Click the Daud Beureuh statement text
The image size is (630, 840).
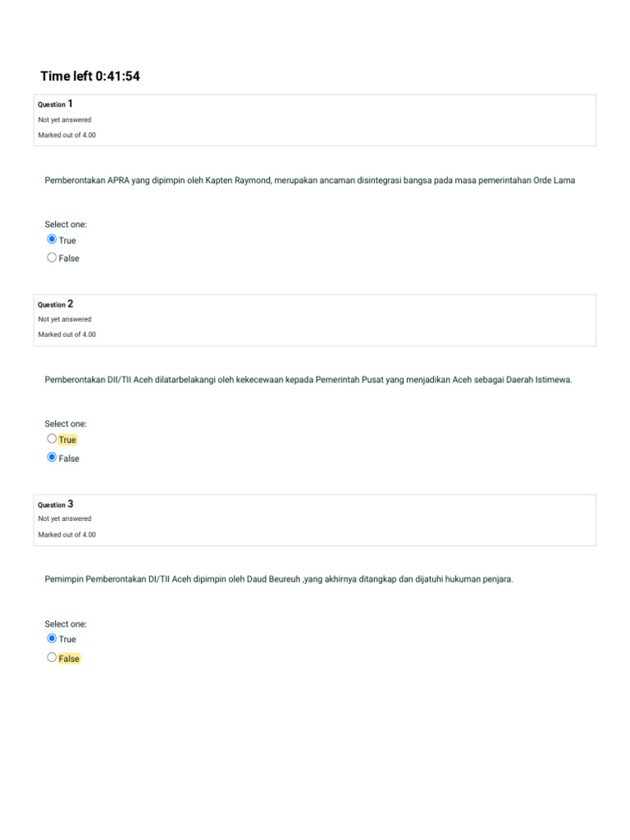[x=279, y=579]
